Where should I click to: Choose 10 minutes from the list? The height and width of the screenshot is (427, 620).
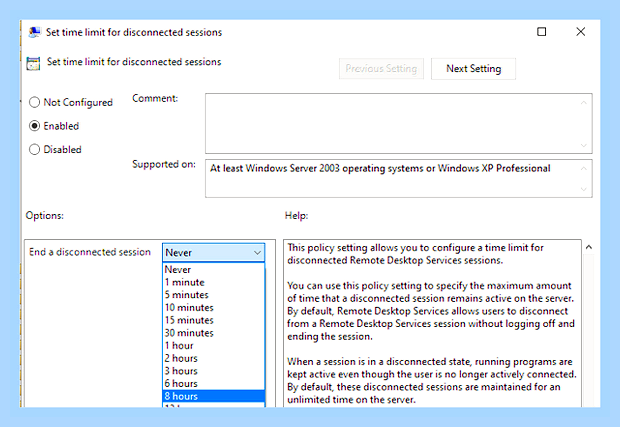click(x=214, y=308)
